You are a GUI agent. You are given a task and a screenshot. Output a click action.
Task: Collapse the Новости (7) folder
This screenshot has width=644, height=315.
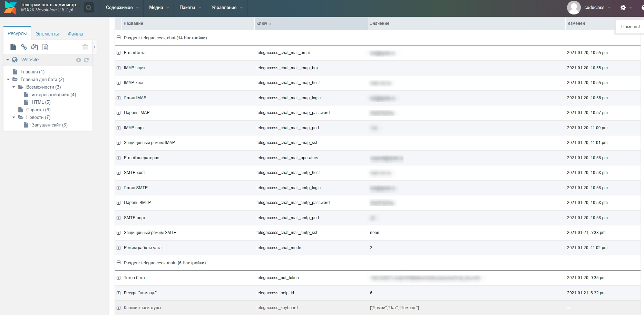[x=14, y=117]
